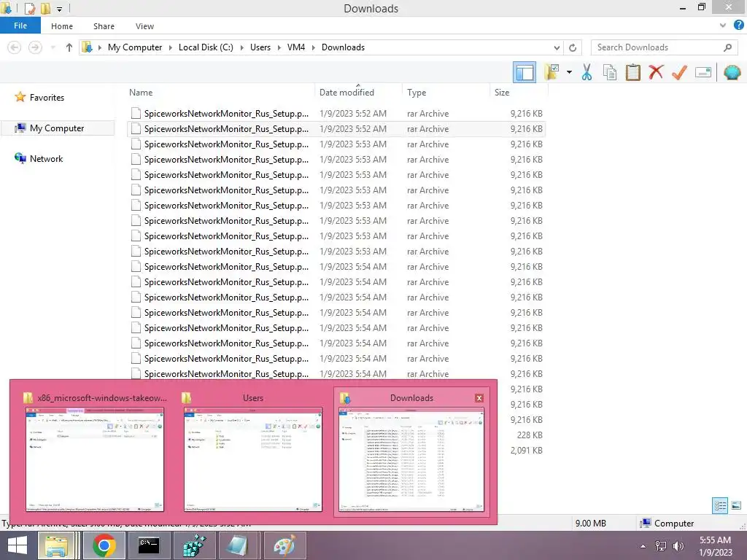747x560 pixels.
Task: Open Folder Options from the toolbar
Action: coord(552,72)
